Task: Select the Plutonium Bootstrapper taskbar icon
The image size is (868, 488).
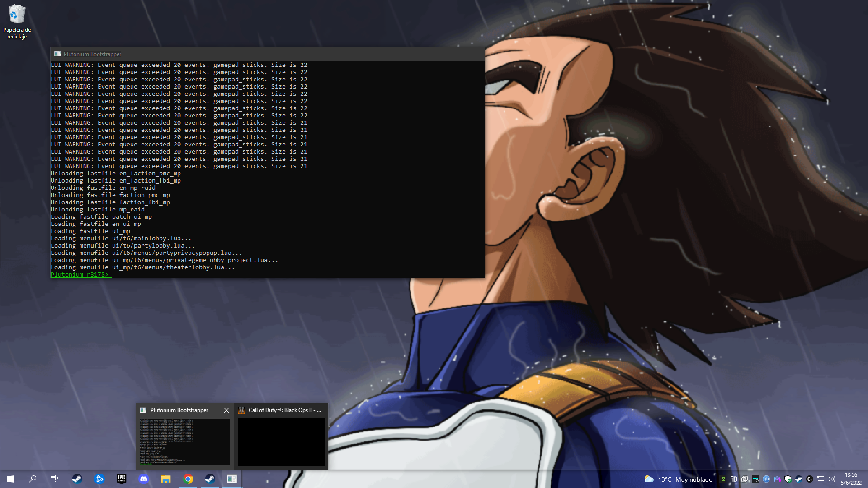Action: 232,479
